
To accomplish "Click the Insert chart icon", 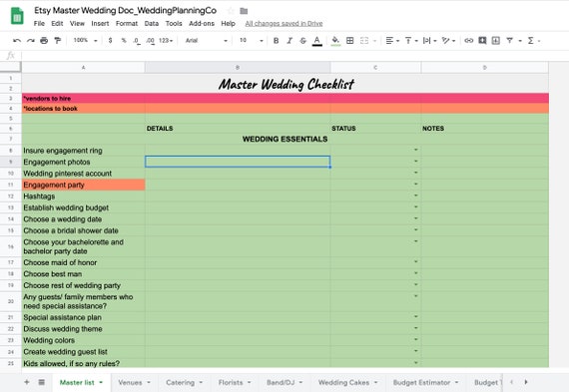I will click(496, 41).
